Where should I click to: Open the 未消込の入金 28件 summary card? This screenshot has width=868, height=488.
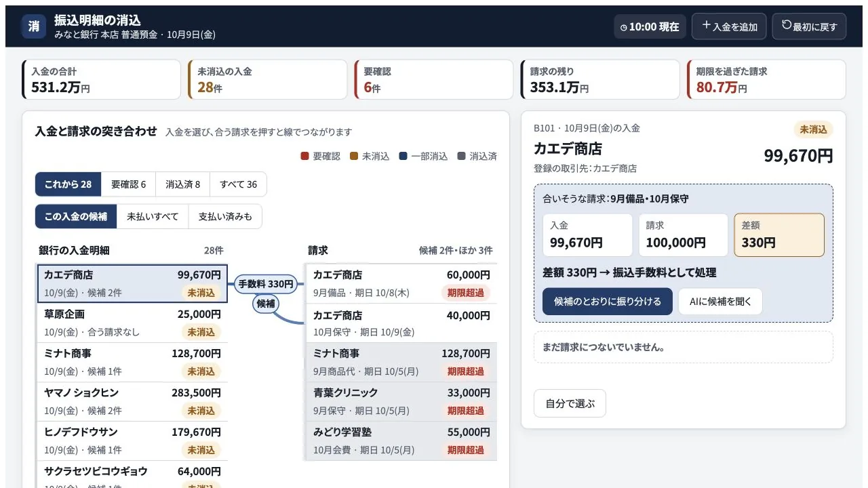click(x=268, y=79)
